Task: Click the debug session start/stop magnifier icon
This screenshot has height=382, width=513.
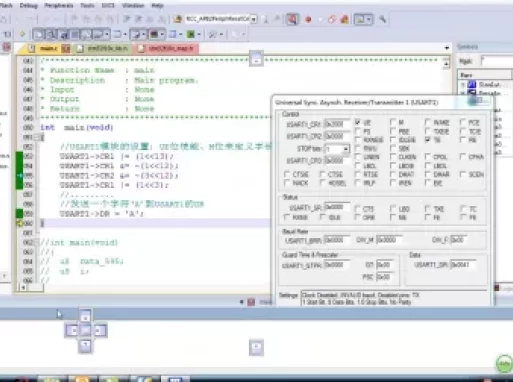Action: 292,19
